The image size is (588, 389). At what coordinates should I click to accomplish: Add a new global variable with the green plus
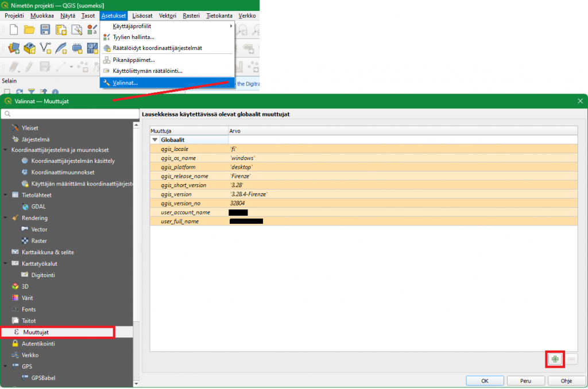tap(555, 359)
